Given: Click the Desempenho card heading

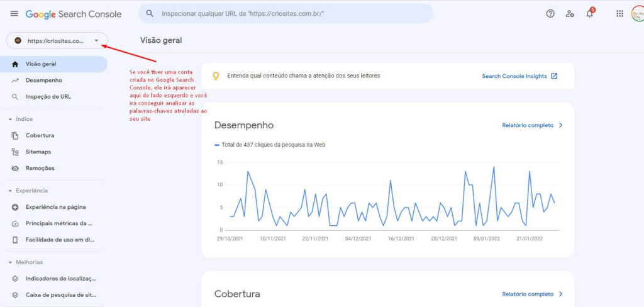Looking at the screenshot, I should 244,125.
